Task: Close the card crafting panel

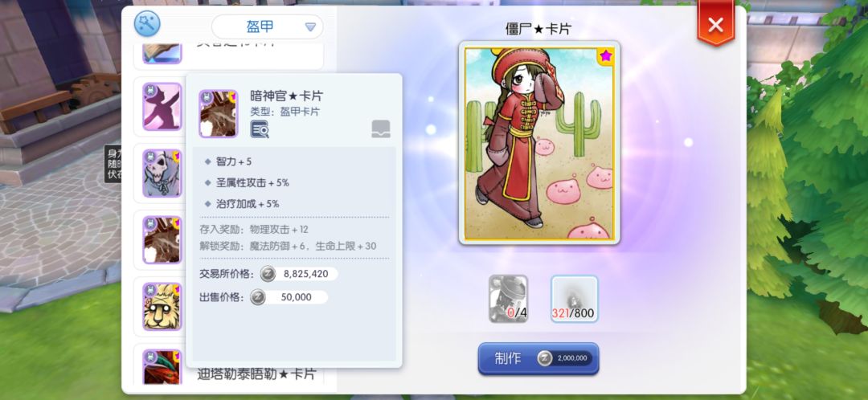Action: pos(716,24)
